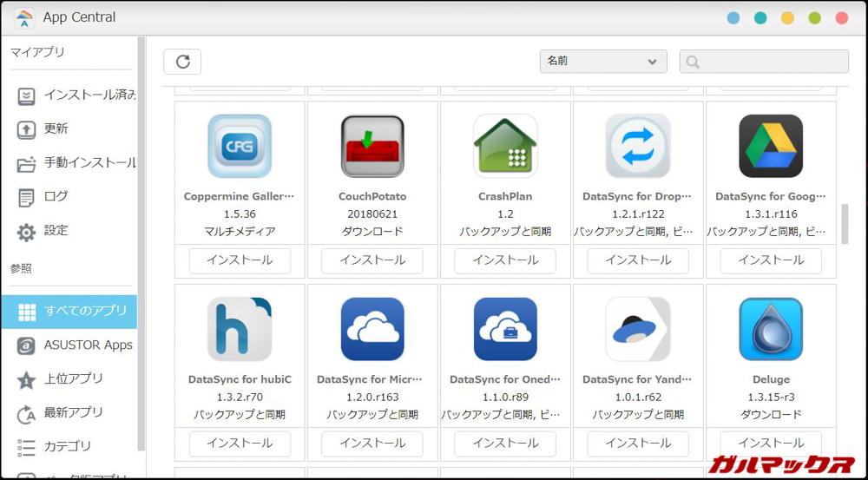Click インストール button under Deluge

coord(771,443)
